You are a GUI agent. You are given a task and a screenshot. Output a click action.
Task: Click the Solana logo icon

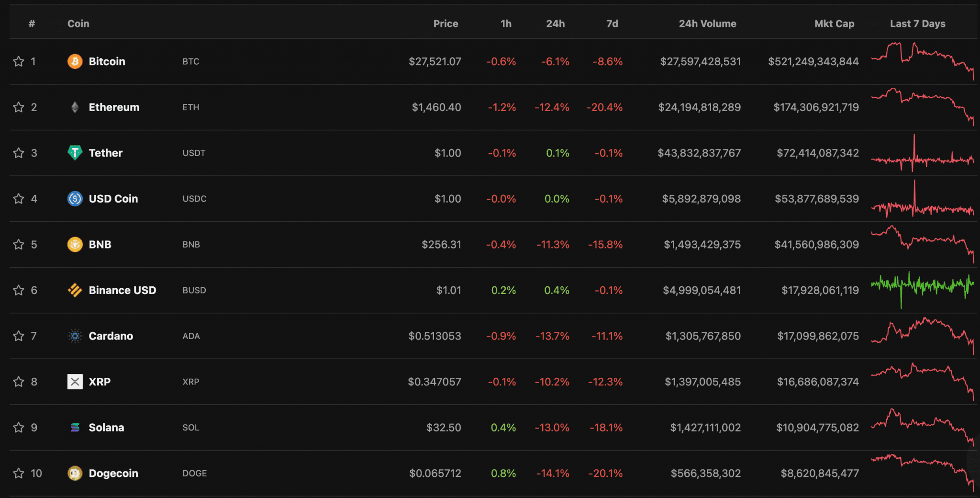pos(75,428)
